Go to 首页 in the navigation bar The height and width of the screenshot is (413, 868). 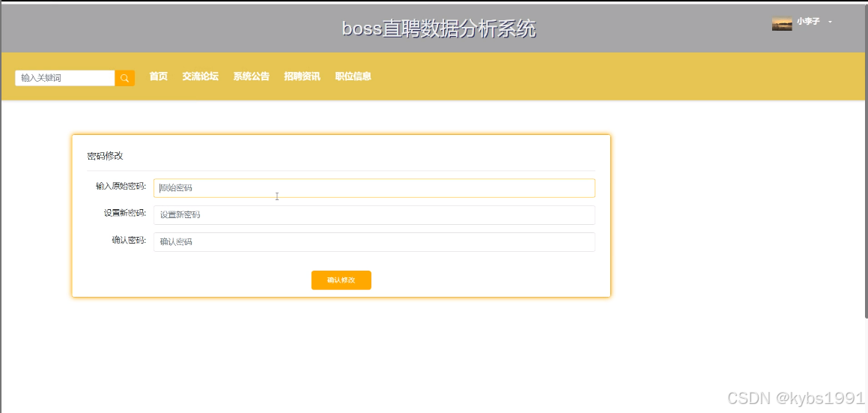click(x=158, y=76)
